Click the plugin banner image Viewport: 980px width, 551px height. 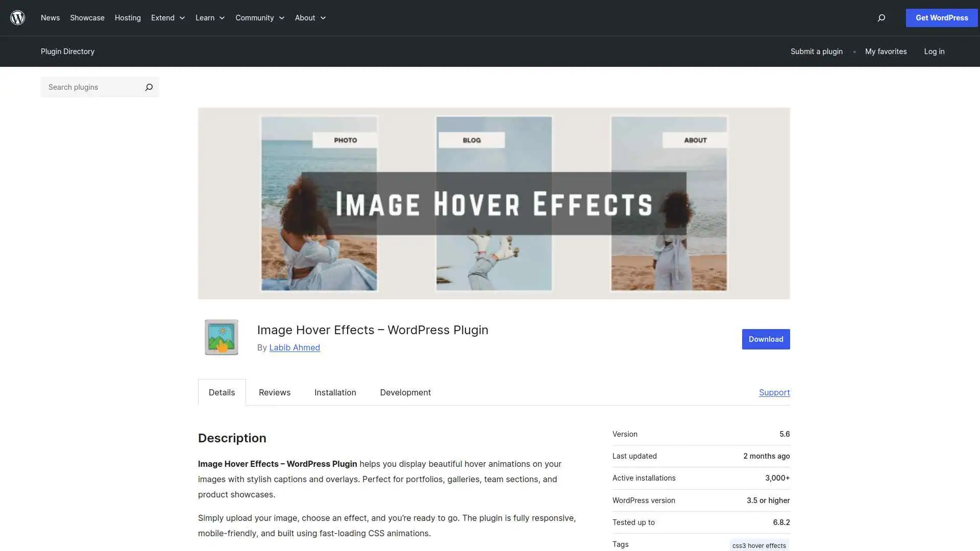[494, 203]
